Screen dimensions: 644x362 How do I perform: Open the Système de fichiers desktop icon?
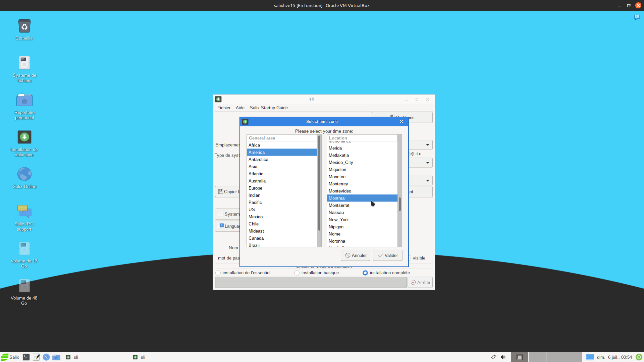[x=24, y=63]
